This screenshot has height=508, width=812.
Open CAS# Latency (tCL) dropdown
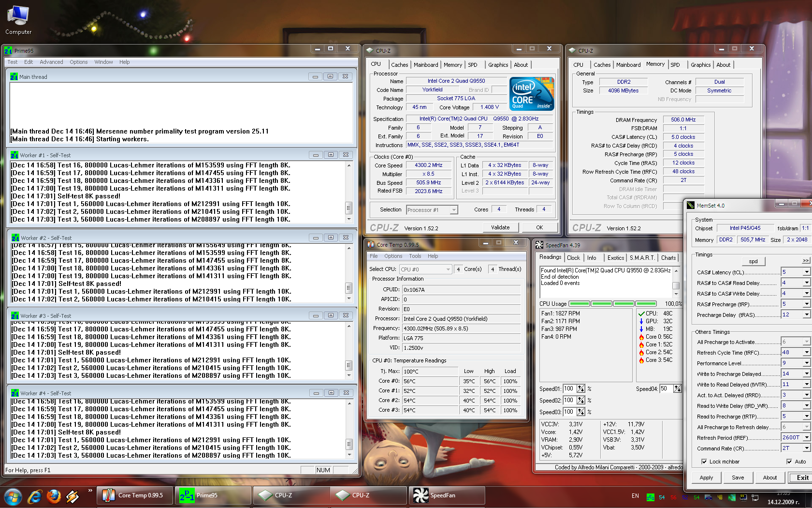click(x=807, y=272)
